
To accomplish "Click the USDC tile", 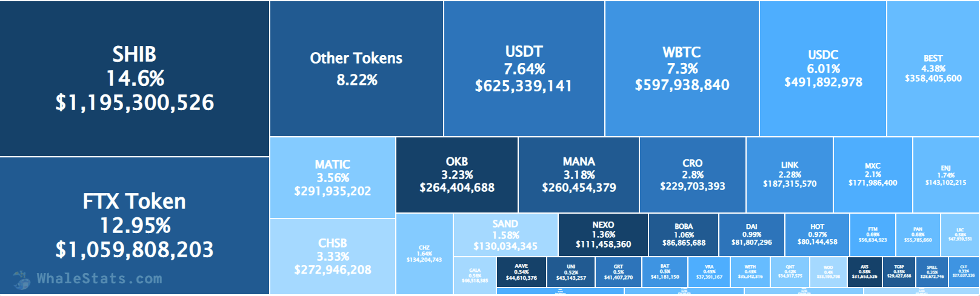I will (823, 68).
